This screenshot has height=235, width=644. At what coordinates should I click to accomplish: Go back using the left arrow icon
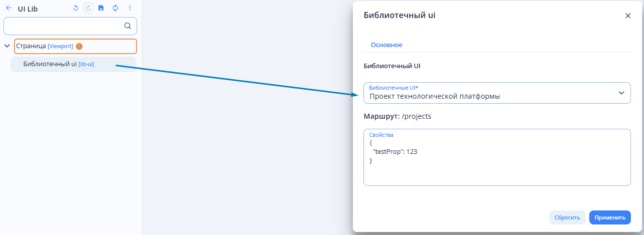[9, 8]
